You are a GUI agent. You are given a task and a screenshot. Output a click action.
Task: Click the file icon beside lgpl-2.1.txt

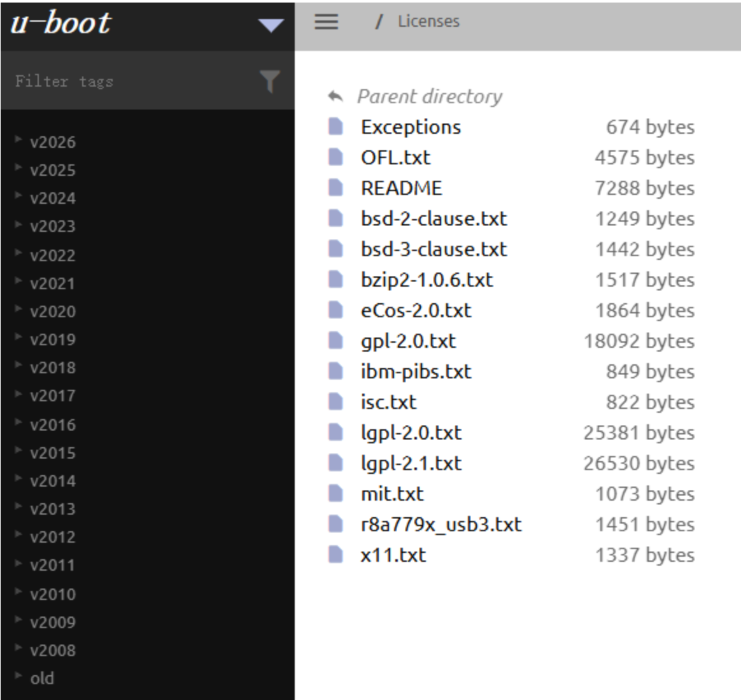335,463
